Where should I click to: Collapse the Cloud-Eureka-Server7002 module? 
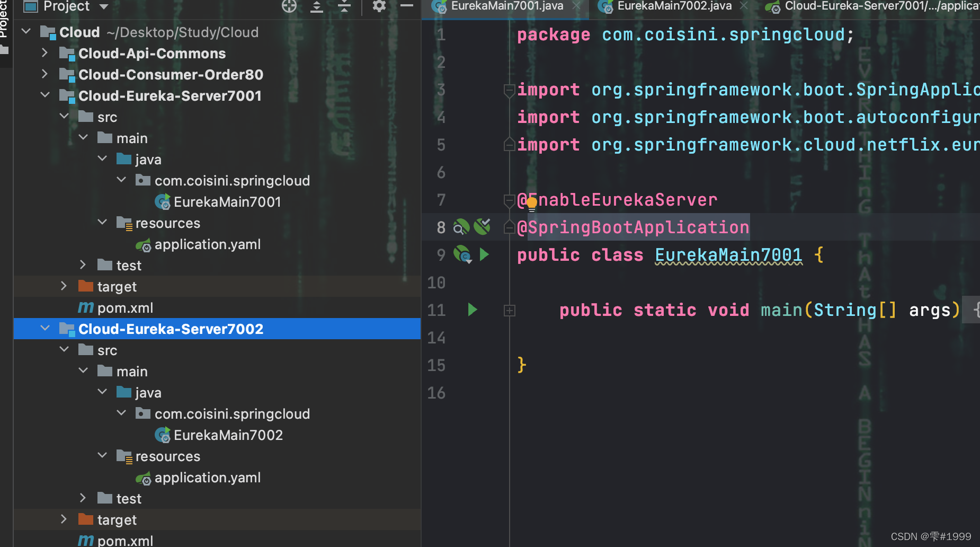coord(45,329)
